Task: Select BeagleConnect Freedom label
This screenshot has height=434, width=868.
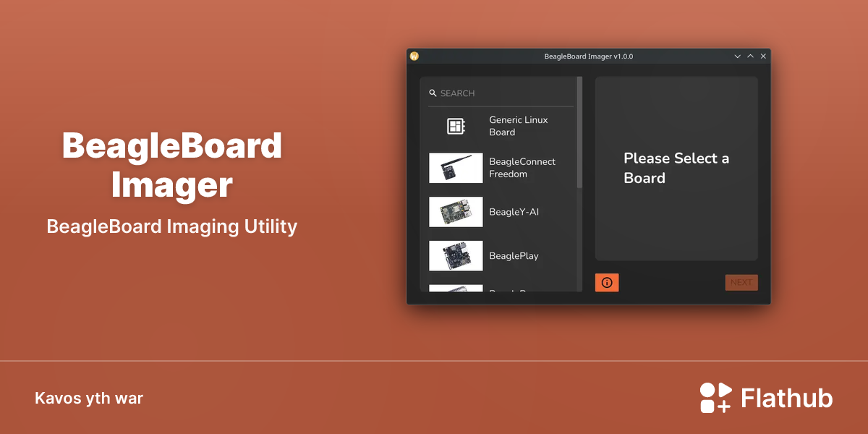Action: coord(522,168)
